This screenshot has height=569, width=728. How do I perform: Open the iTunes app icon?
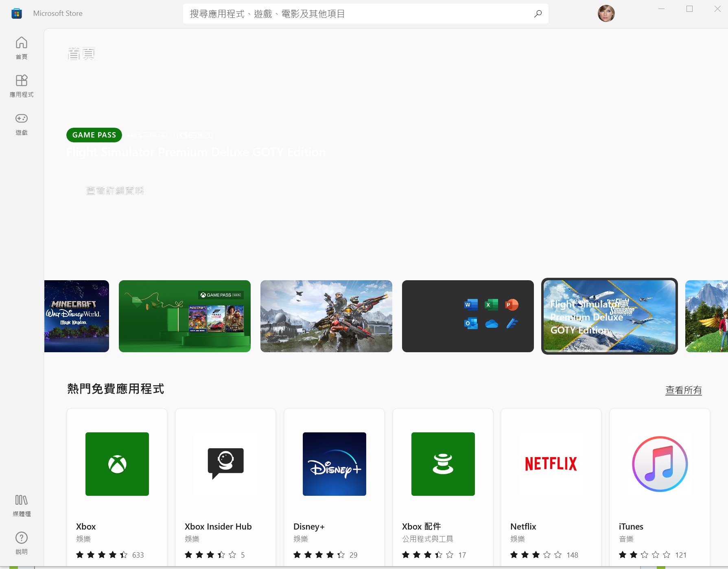point(660,464)
